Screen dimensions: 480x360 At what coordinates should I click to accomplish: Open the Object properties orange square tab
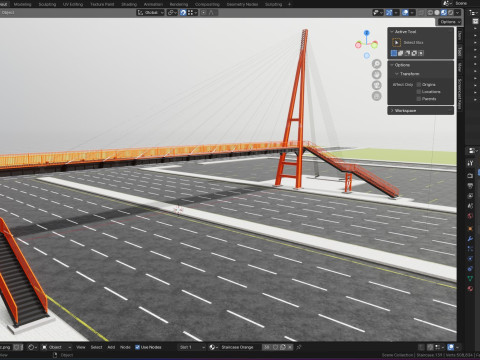(x=470, y=229)
